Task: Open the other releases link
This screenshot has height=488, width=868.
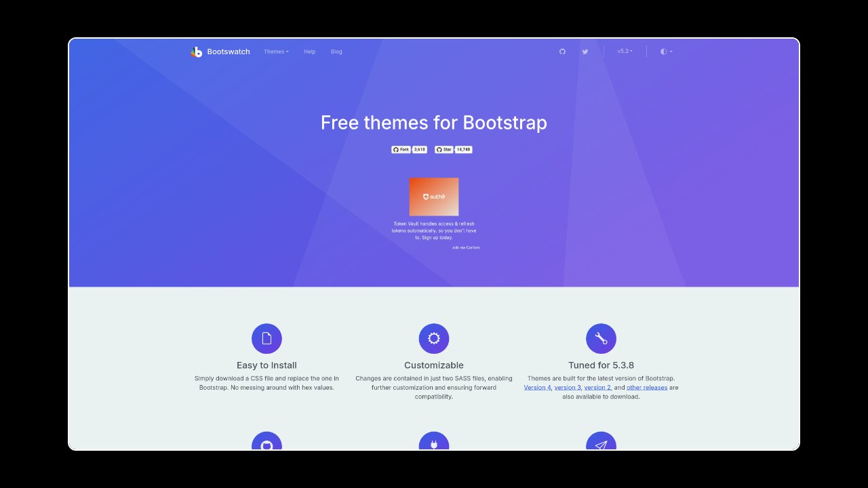Action: [x=647, y=388]
